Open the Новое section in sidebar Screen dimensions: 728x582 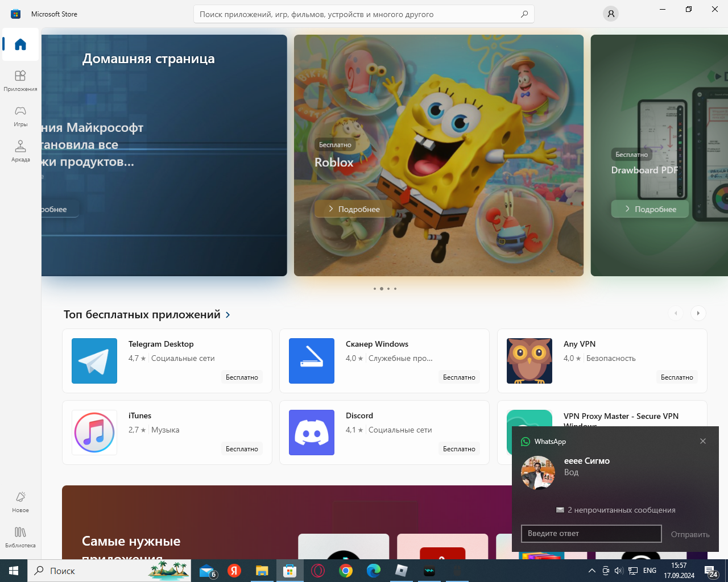[20, 502]
